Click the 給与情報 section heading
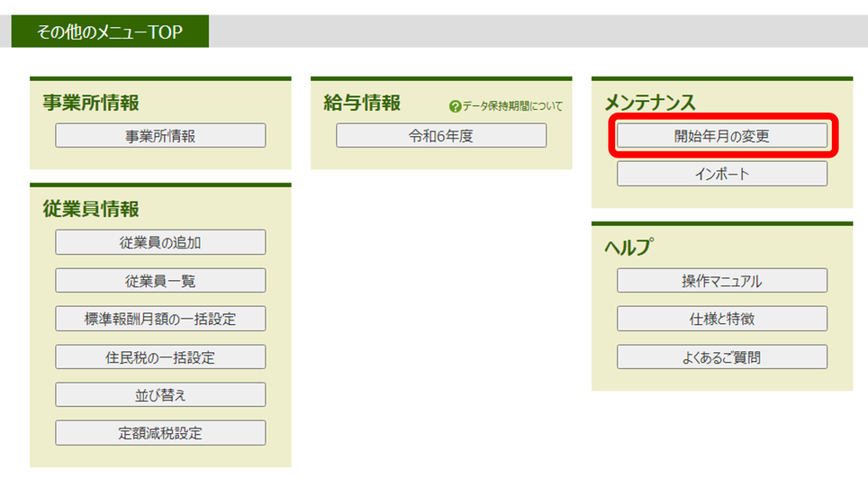The width and height of the screenshot is (868, 478). point(362,103)
